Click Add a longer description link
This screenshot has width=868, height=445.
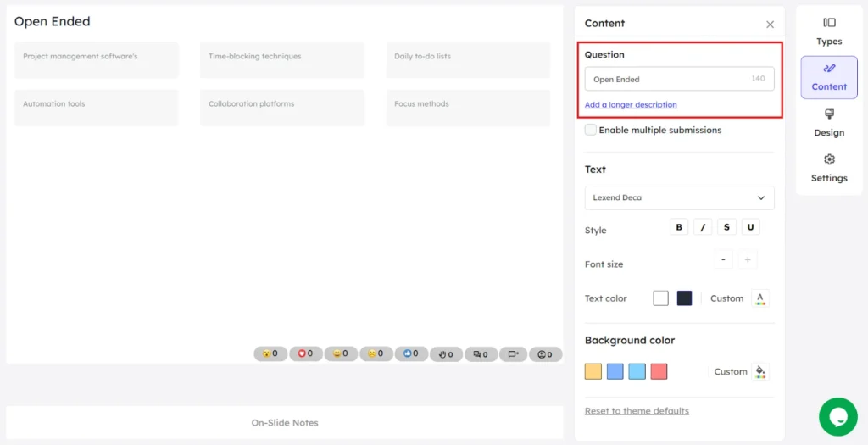click(631, 104)
